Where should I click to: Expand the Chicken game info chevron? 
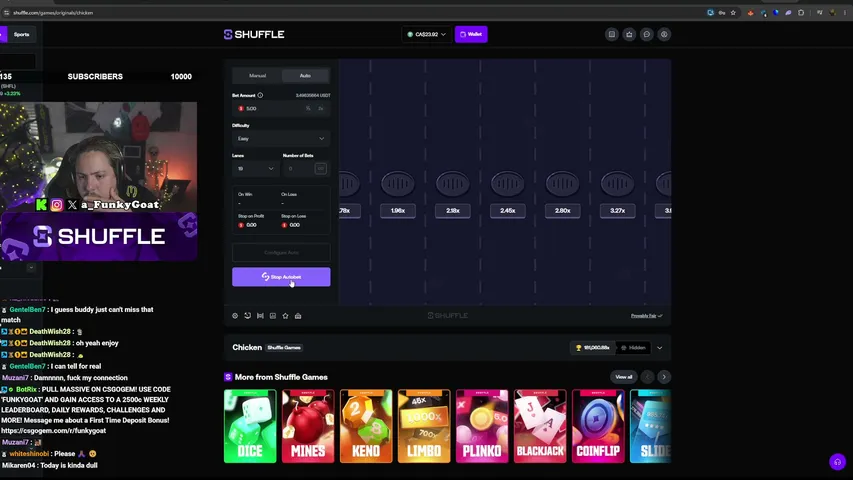pyautogui.click(x=659, y=348)
